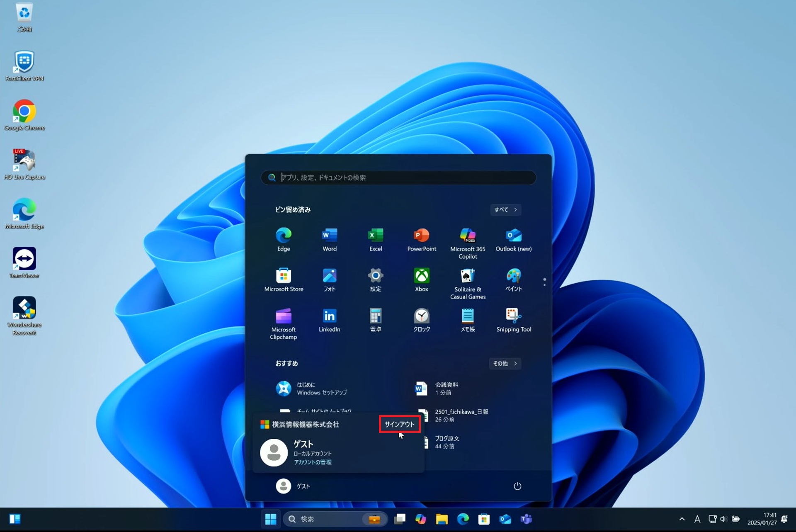Launch ペイント app
The width and height of the screenshot is (796, 532).
click(x=514, y=280)
